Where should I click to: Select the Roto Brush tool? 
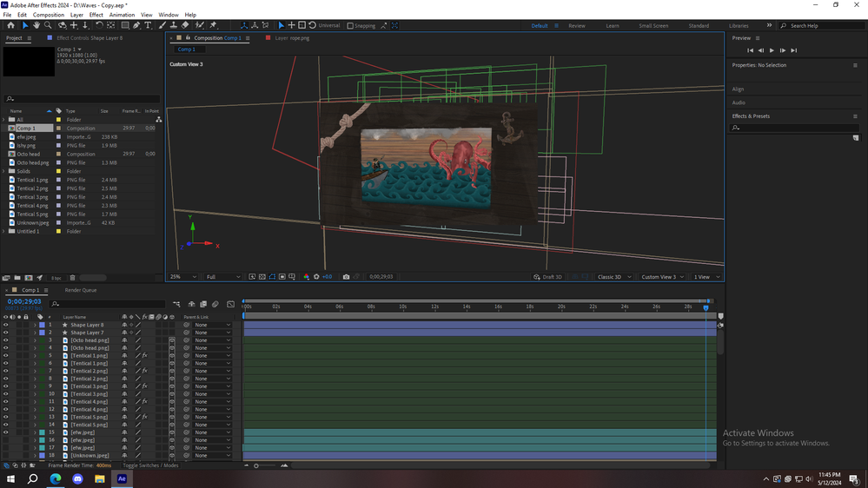(x=199, y=25)
